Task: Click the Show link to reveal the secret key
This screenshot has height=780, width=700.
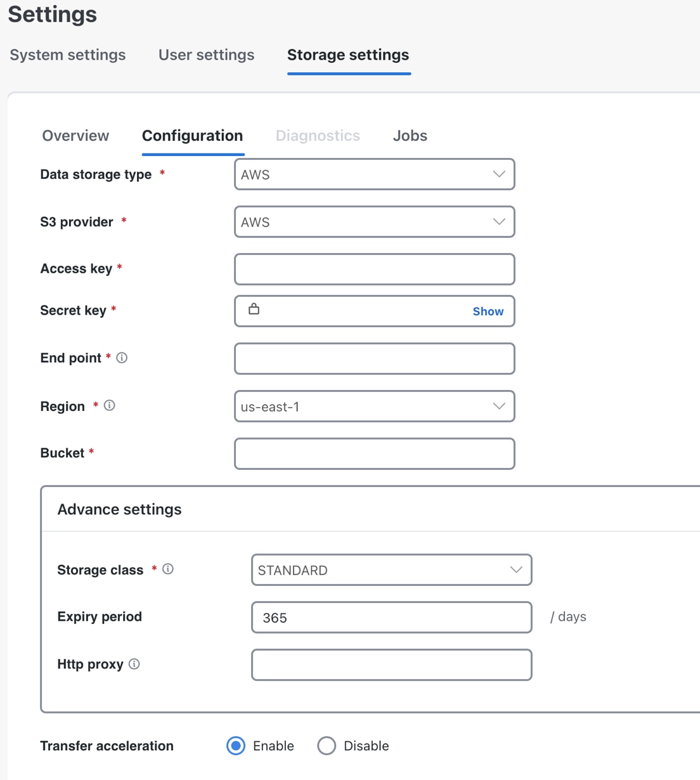Action: [x=488, y=311]
